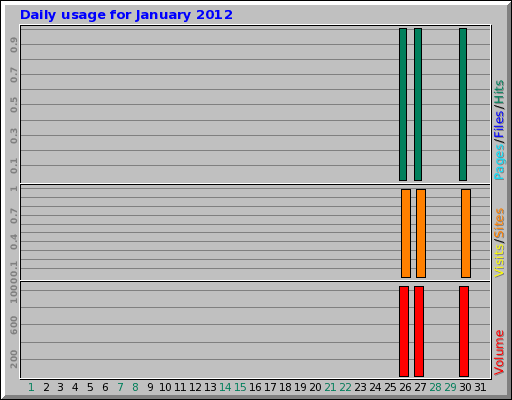Click the 1000 value on the Volume axis
The height and width of the screenshot is (400, 512).
tap(14, 292)
